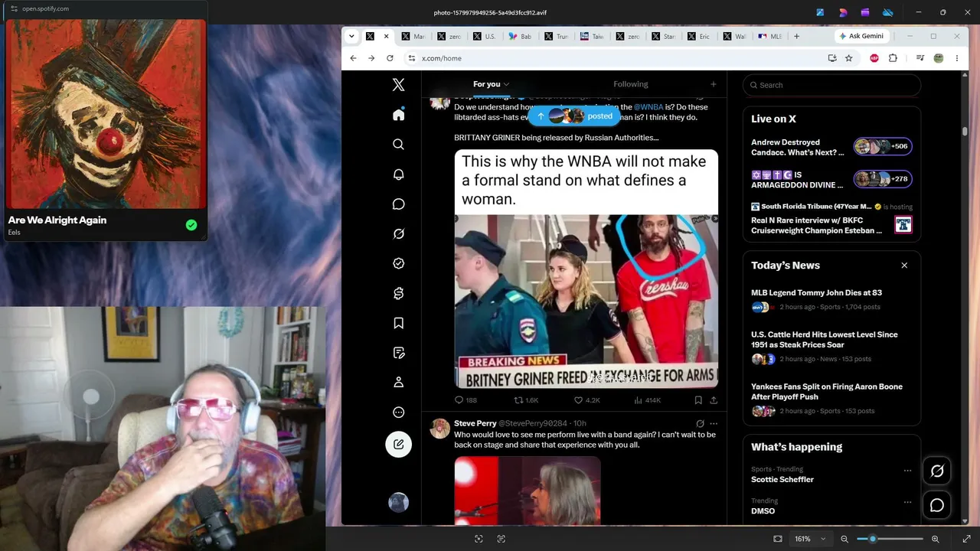Open Explore with the magnifier sidebar icon
Image resolution: width=980 pixels, height=551 pixels.
pyautogui.click(x=398, y=145)
